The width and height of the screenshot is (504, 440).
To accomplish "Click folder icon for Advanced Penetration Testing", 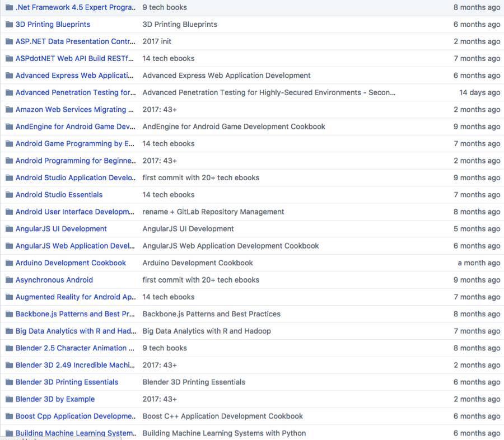I will pyautogui.click(x=10, y=92).
